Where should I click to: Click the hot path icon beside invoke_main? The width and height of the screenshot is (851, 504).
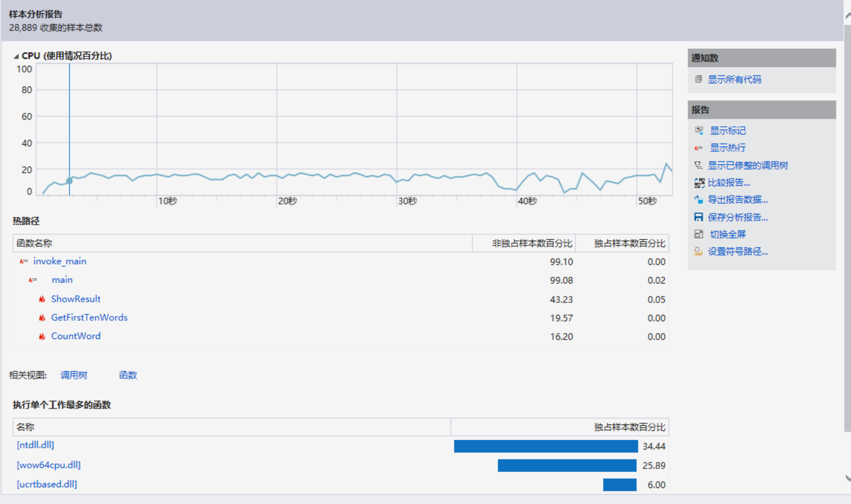(24, 261)
